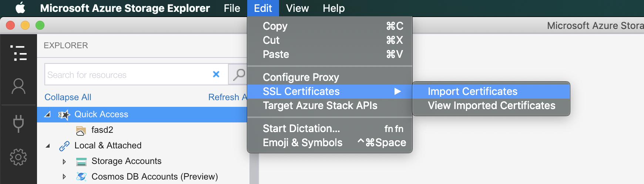Choose Paste from Edit menu
This screenshot has height=184, width=644.
329,54
